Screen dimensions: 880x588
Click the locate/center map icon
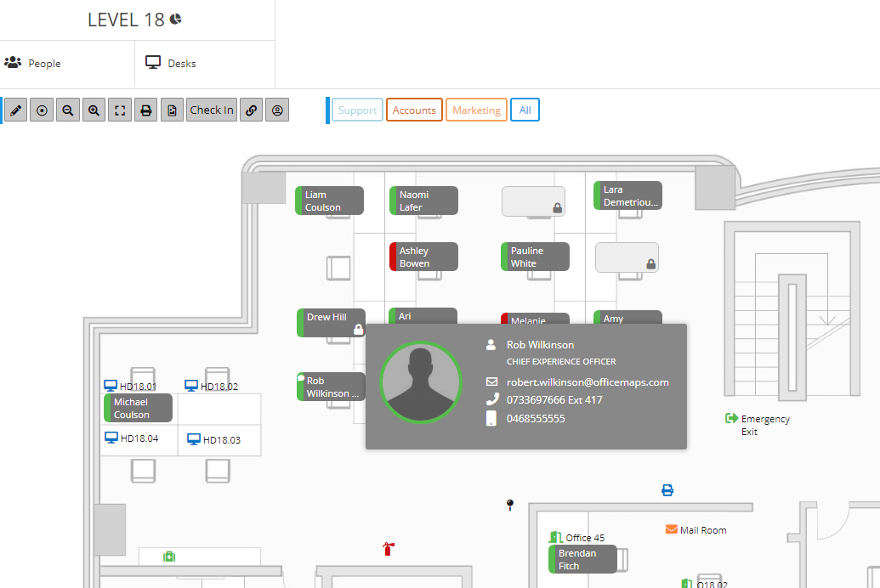41,110
